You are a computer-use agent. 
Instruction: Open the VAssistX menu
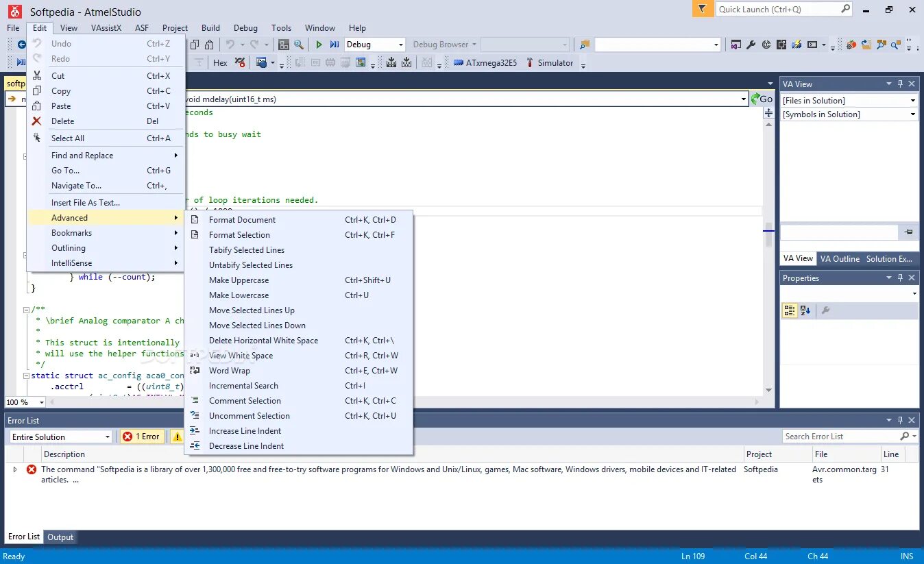click(x=106, y=28)
